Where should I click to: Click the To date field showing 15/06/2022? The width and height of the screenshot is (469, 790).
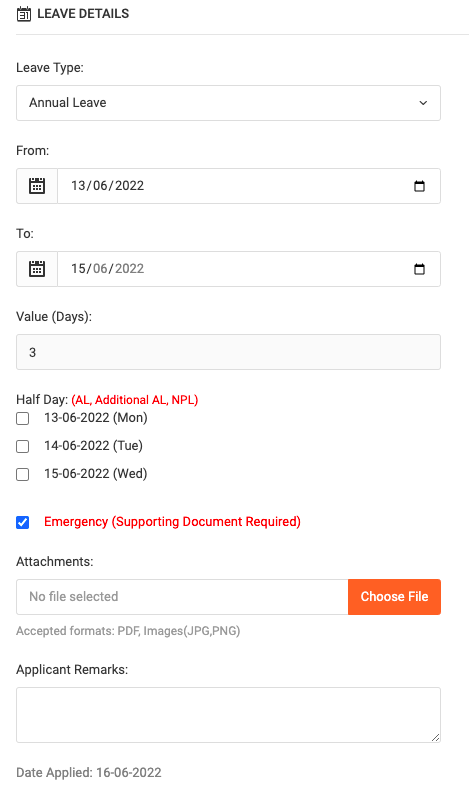point(249,269)
